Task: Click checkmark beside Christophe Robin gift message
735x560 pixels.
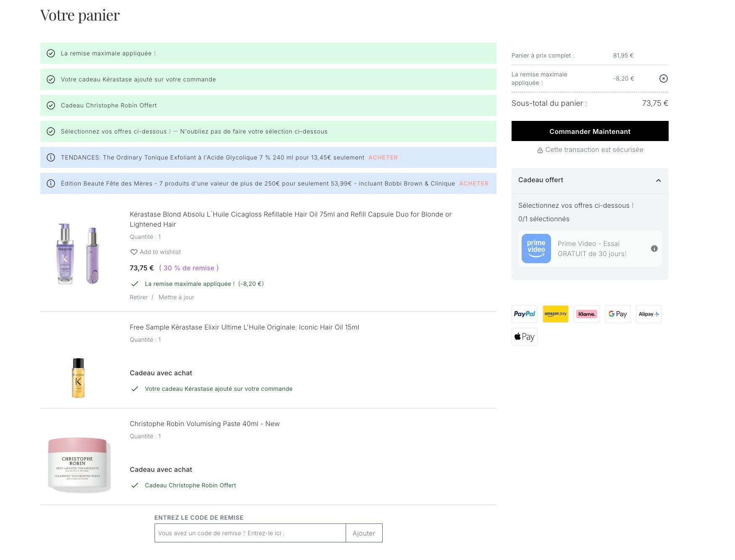Action: click(x=135, y=485)
